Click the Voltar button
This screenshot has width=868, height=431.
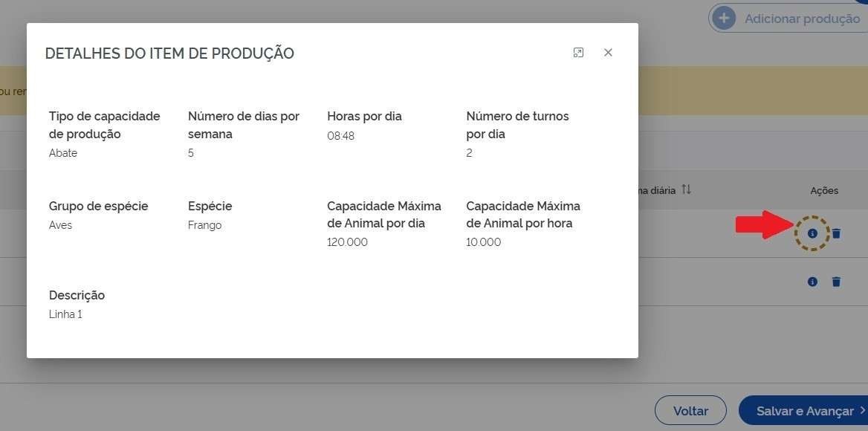coord(690,411)
